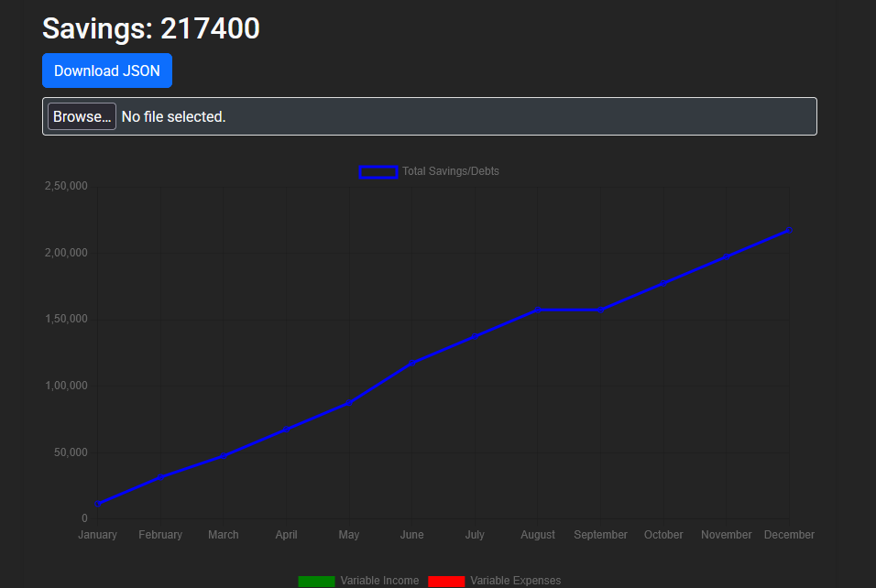Click the 1,50,000 y-axis value
The image size is (876, 588).
67,319
